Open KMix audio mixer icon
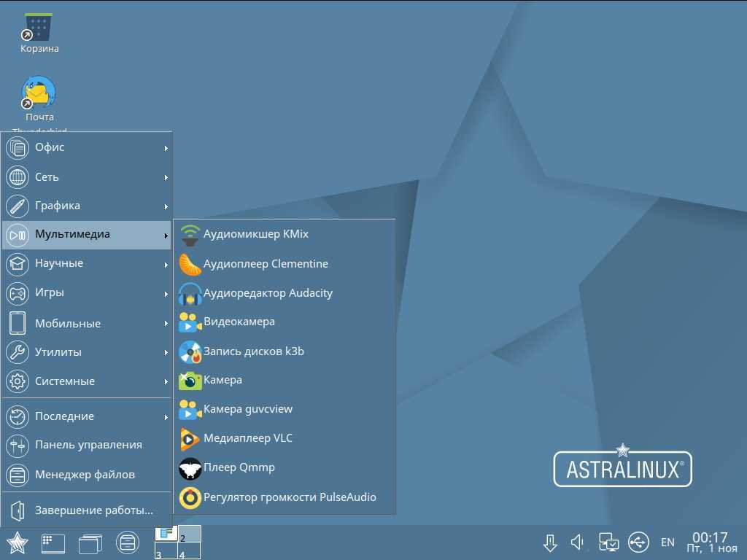747x560 pixels. pos(190,235)
